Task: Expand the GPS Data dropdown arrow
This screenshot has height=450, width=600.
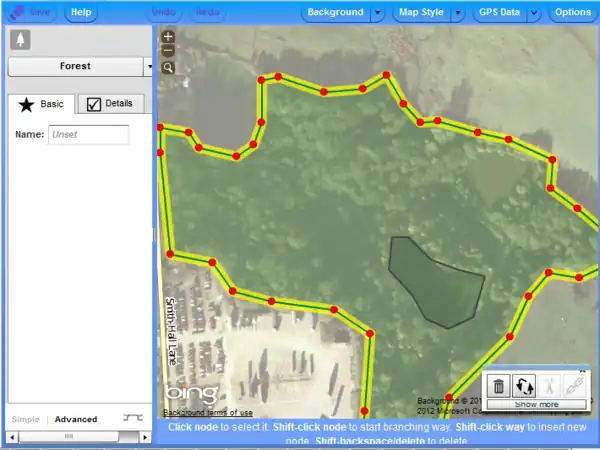Action: 534,13
